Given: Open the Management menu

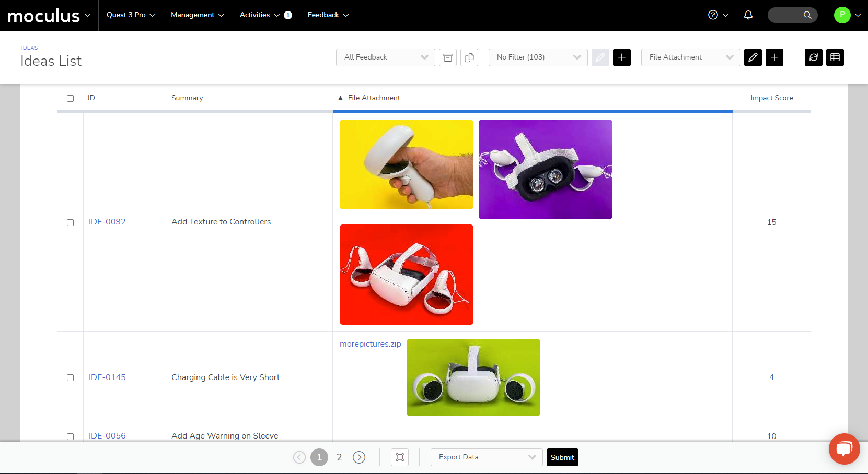Looking at the screenshot, I should pos(197,15).
